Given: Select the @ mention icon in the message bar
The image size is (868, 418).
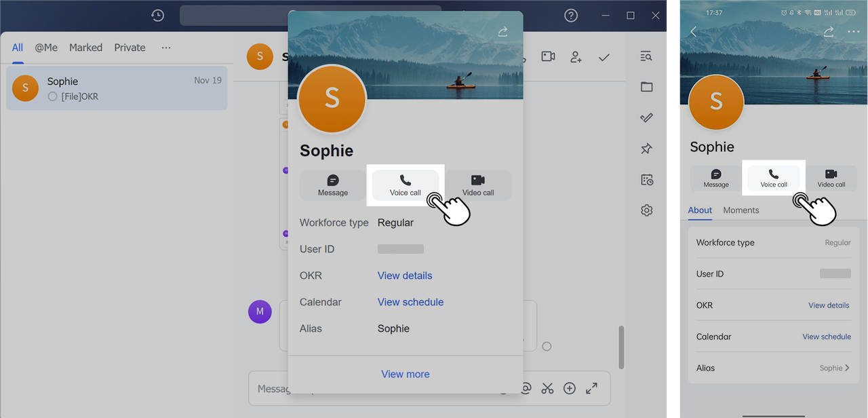Looking at the screenshot, I should click(x=526, y=388).
